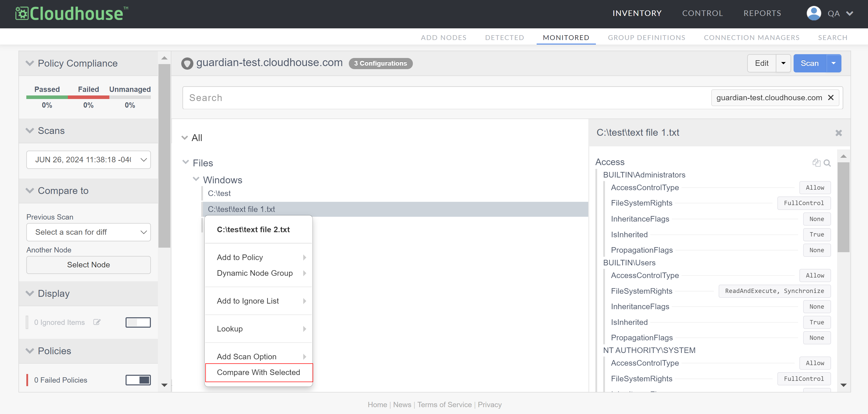This screenshot has width=868, height=414.
Task: Collapse the All tree node
Action: point(185,138)
